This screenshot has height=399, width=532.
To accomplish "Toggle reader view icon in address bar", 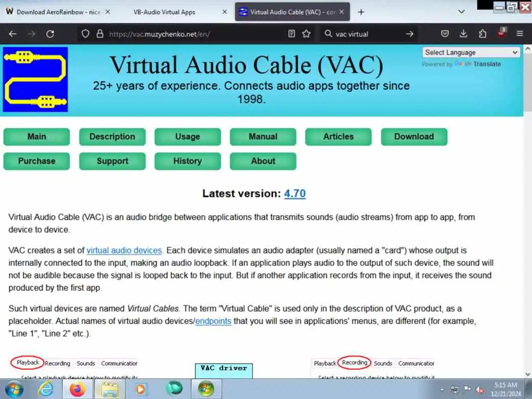I will point(291,34).
